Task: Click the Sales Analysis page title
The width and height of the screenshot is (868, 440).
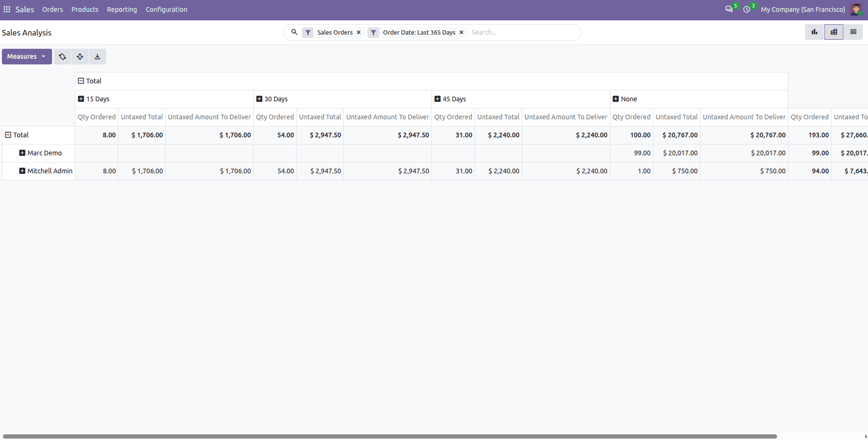Action: tap(27, 33)
